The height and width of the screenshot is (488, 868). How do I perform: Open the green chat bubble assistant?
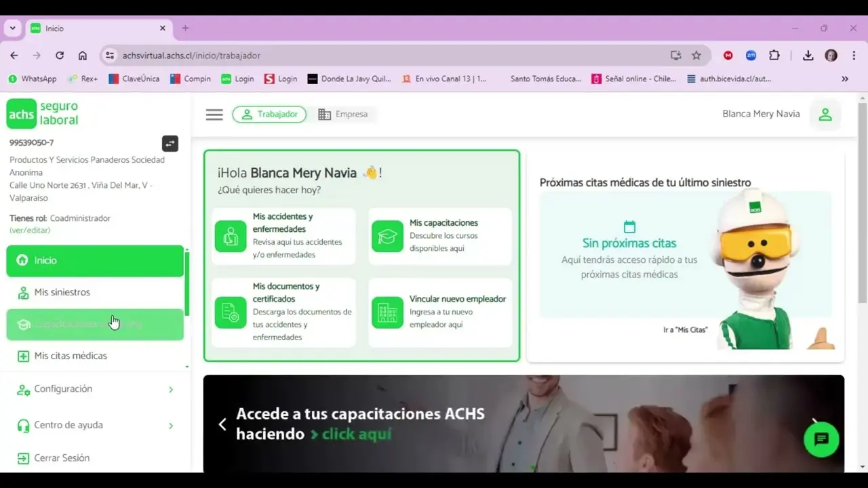point(821,439)
